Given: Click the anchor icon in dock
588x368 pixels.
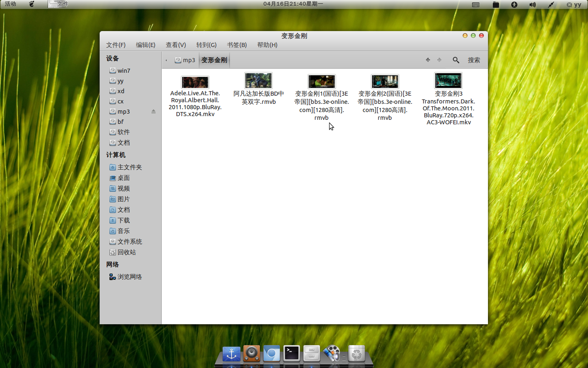Looking at the screenshot, I should tap(232, 354).
